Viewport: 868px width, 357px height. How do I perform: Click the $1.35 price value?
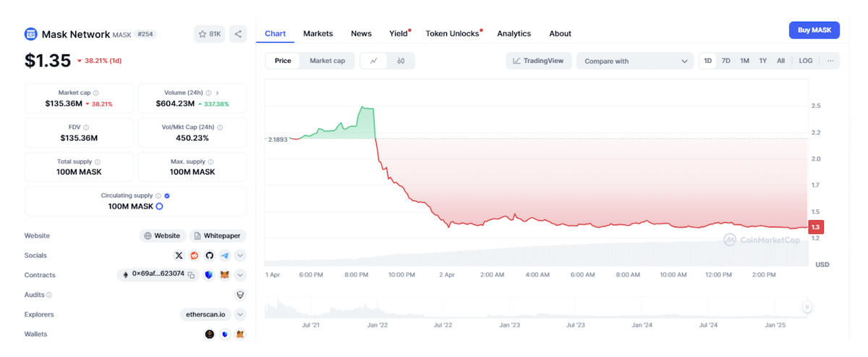coord(48,61)
